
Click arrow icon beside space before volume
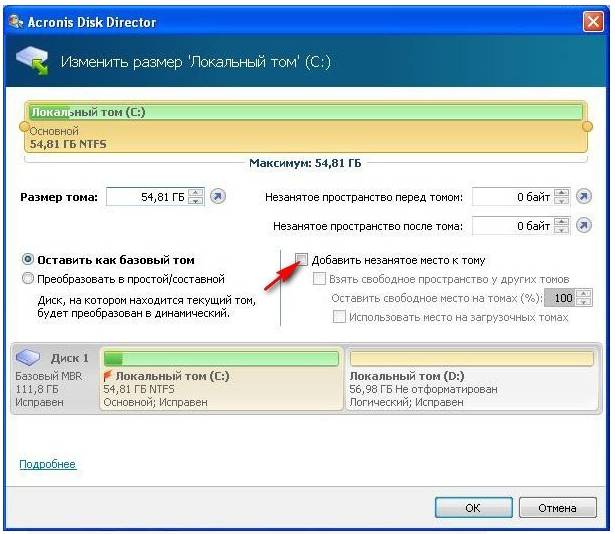pos(584,196)
